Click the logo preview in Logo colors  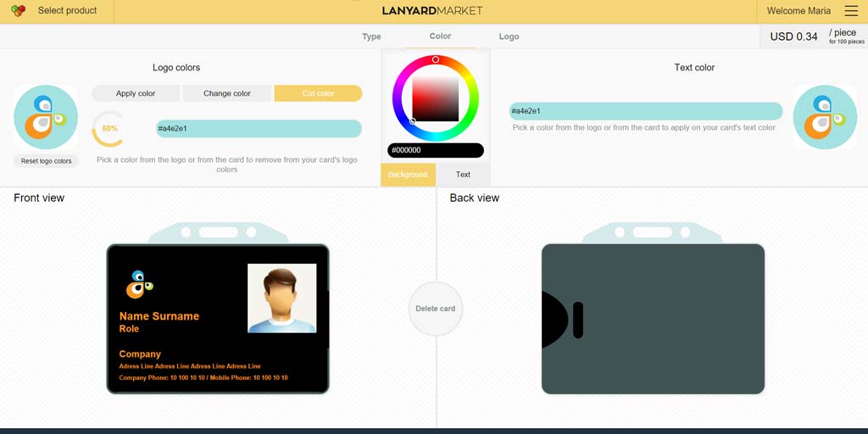coord(46,117)
